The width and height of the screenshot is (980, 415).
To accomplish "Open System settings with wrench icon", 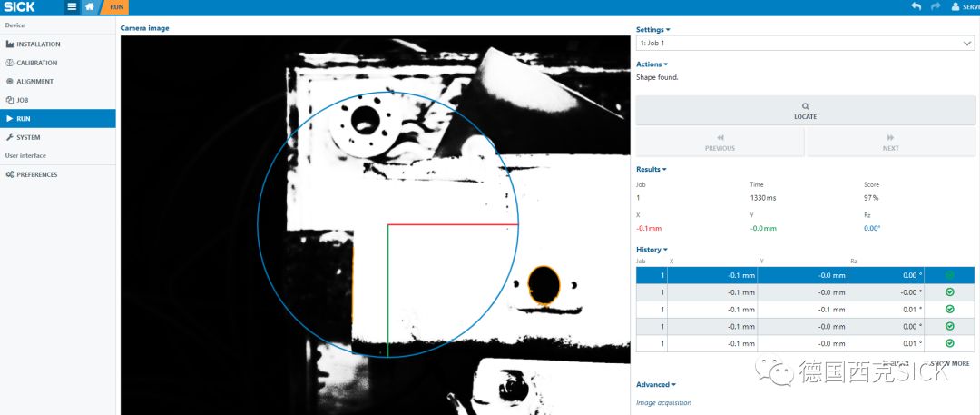I will pyautogui.click(x=28, y=137).
